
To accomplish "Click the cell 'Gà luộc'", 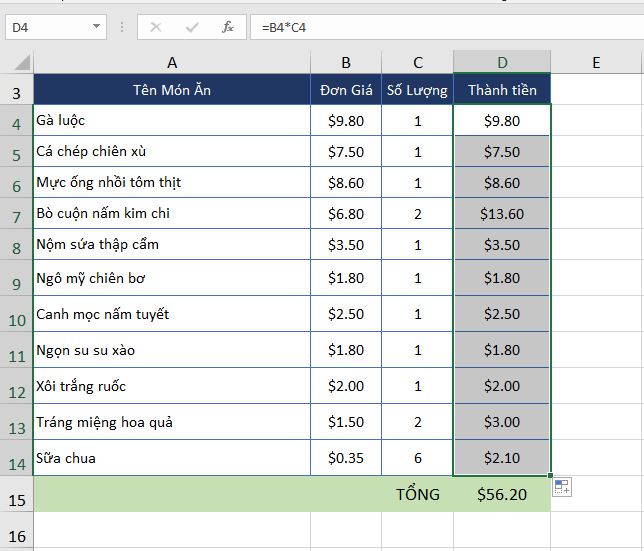I will point(172,120).
